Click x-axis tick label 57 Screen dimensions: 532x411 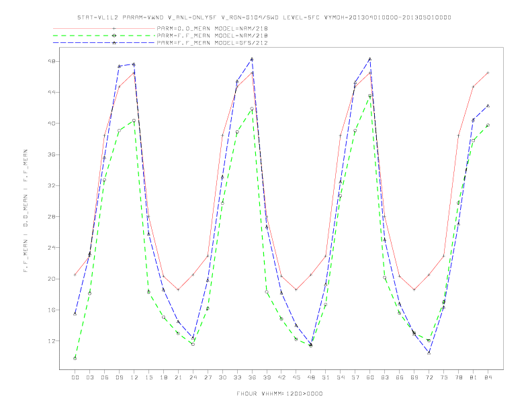point(355,377)
